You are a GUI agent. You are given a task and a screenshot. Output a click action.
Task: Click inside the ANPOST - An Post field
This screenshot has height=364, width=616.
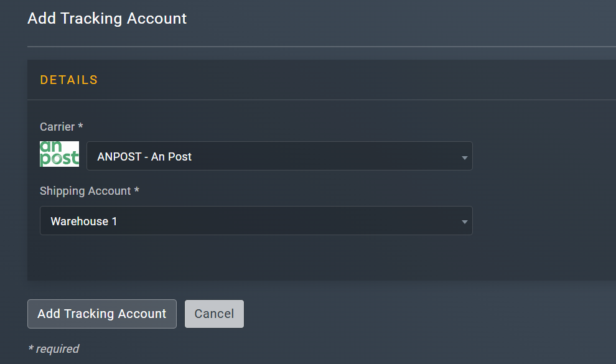280,156
